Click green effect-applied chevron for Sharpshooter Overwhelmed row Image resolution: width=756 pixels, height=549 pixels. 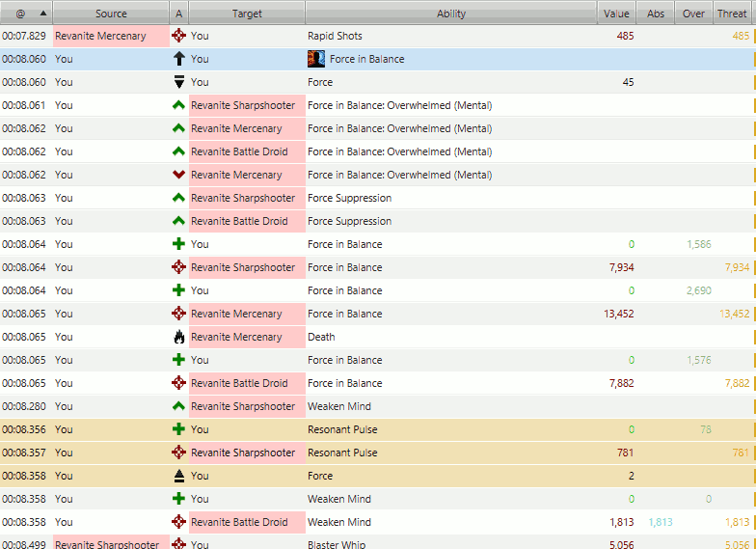(x=179, y=104)
